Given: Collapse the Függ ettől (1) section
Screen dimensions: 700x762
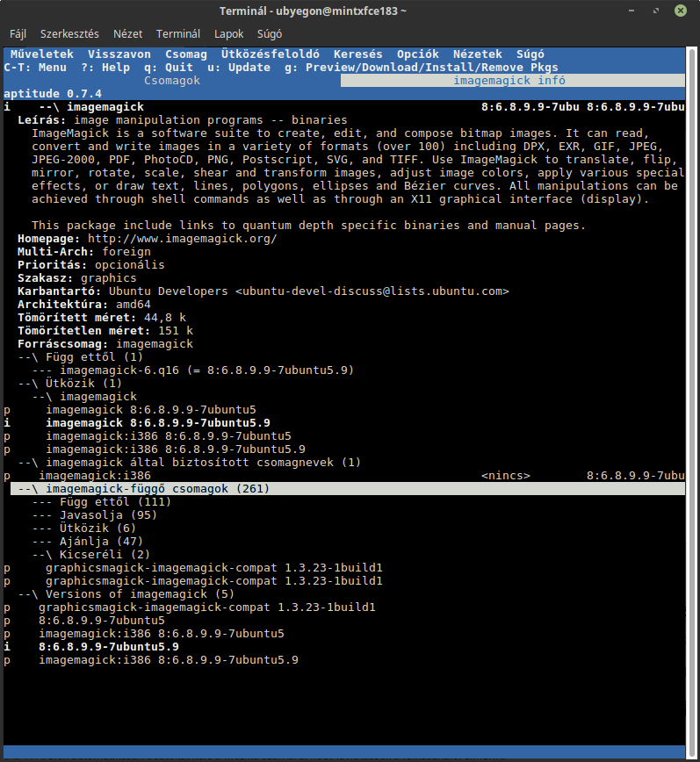Looking at the screenshot, I should click(x=80, y=356).
